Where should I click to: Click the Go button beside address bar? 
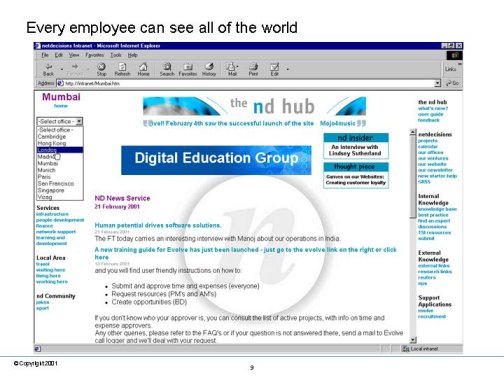[x=453, y=83]
